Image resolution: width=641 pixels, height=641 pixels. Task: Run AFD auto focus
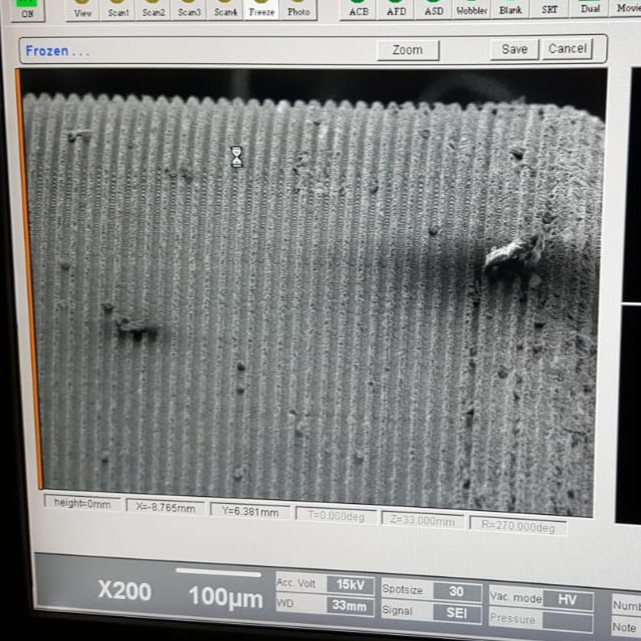point(397,9)
